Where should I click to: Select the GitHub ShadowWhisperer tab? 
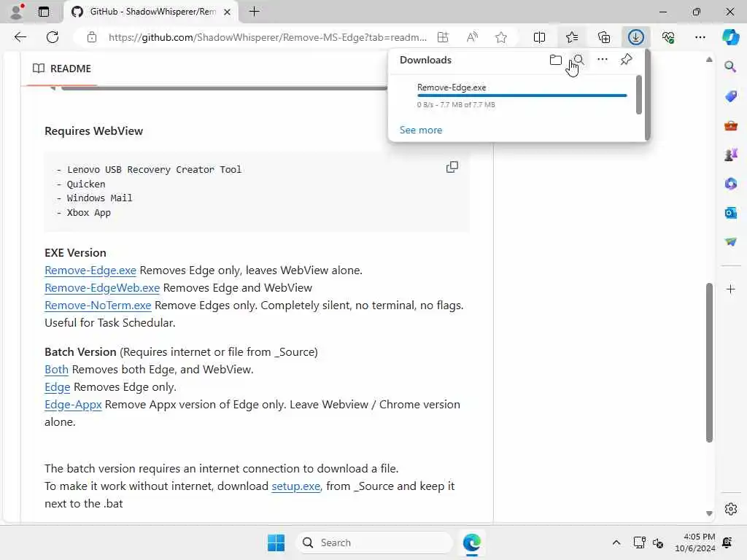(151, 12)
